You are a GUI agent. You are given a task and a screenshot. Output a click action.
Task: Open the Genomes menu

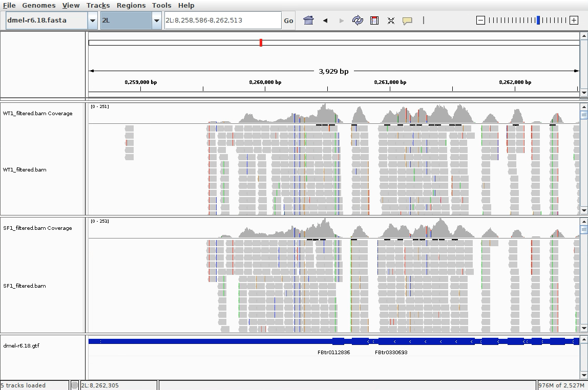pos(39,5)
